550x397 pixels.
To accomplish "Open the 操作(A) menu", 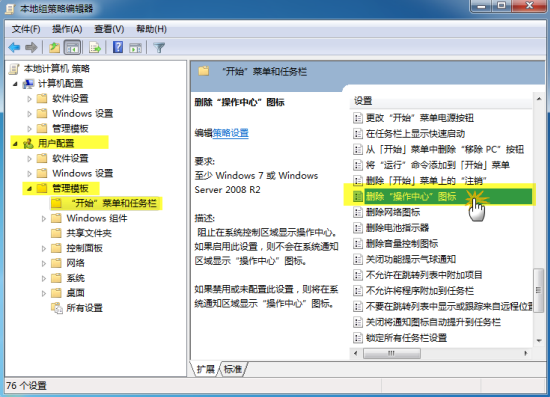I will tap(67, 29).
